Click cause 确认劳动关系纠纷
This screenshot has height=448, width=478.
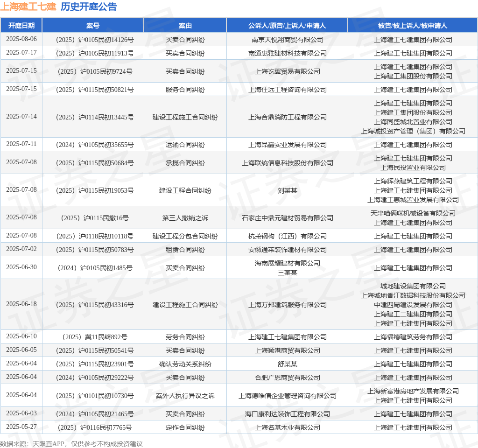coord(185,364)
